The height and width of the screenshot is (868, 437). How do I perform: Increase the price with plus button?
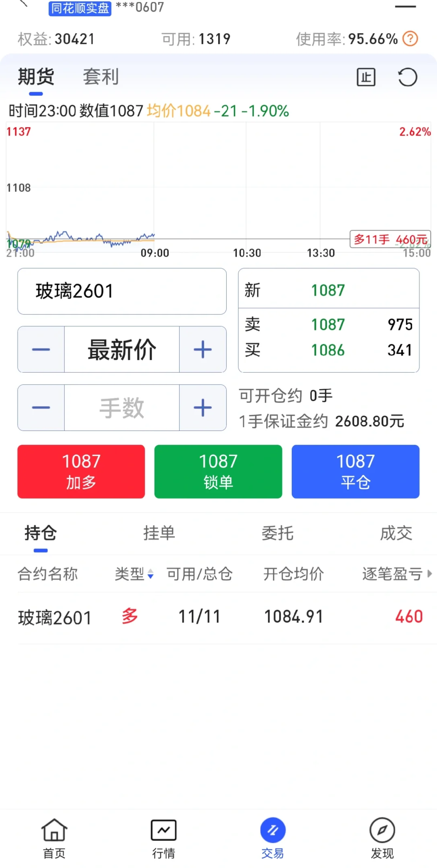click(x=203, y=349)
